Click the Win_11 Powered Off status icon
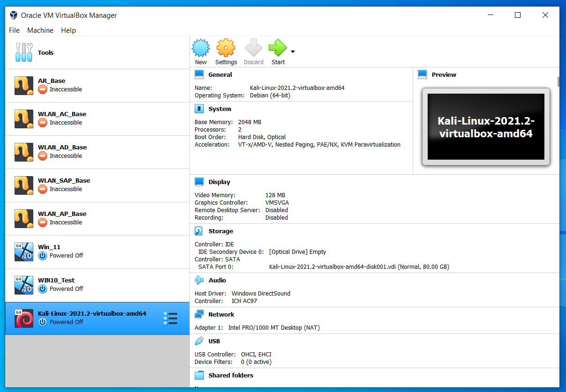The height and width of the screenshot is (392, 566). click(43, 255)
